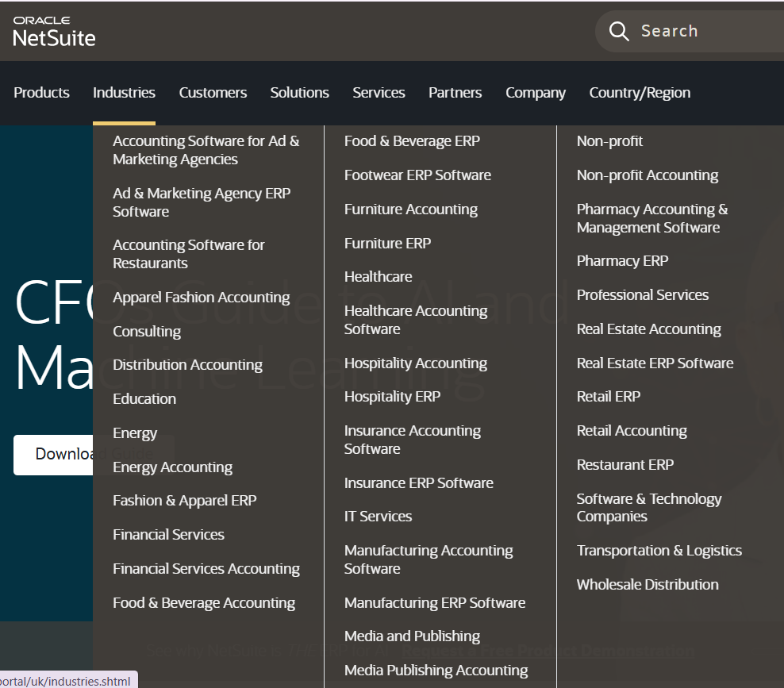784x688 pixels.
Task: Open Financial Services Accounting
Action: (206, 569)
